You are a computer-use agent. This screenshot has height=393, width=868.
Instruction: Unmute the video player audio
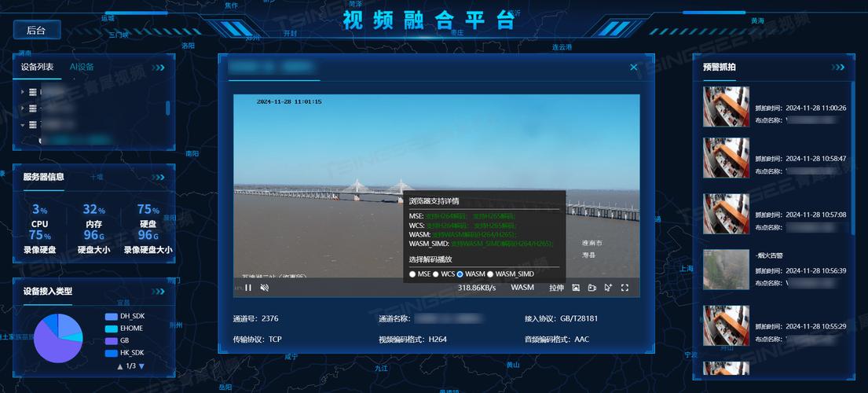coord(265,287)
